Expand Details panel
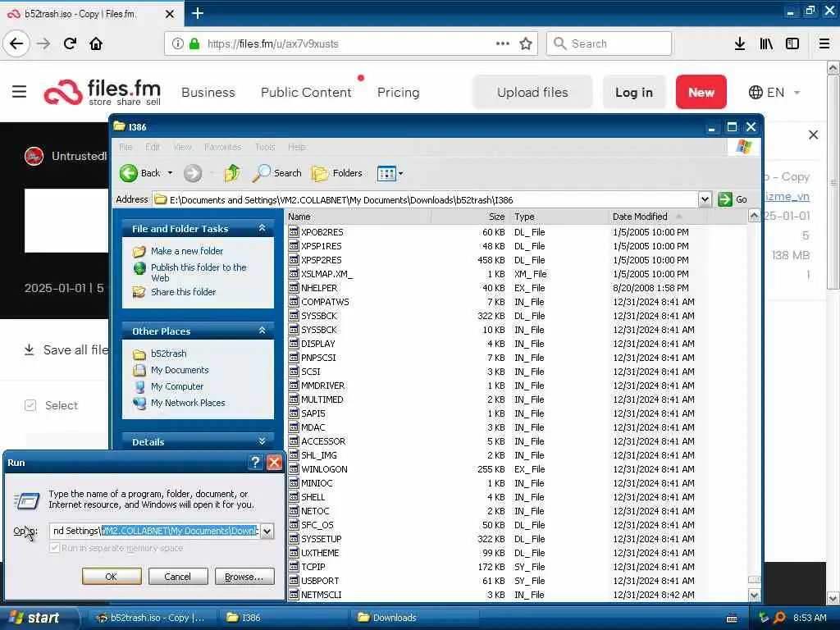Image resolution: width=840 pixels, height=630 pixels. tap(262, 441)
